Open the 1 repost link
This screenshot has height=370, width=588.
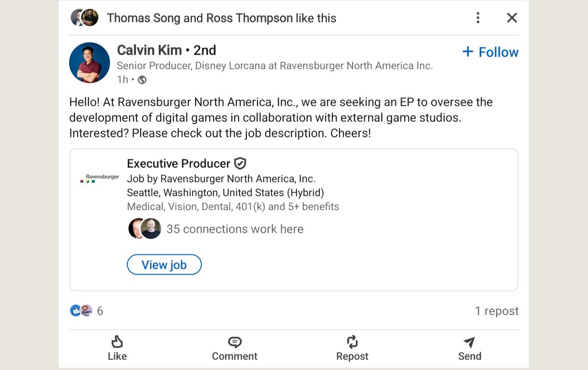(x=497, y=311)
